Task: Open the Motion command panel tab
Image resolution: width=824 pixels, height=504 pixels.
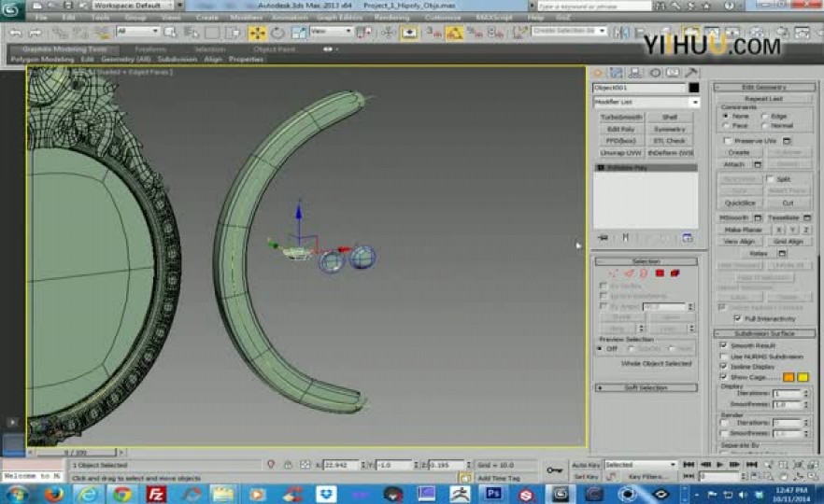Action: tap(655, 73)
